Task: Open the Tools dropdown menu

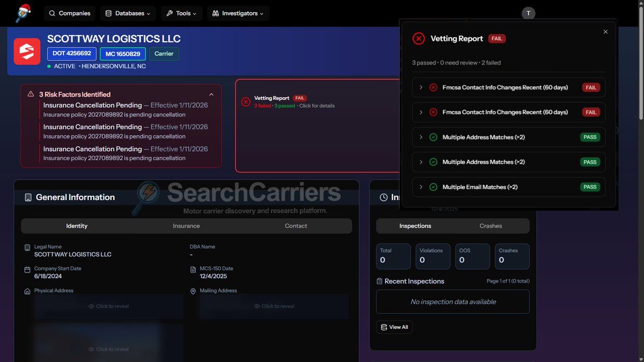Action: [181, 13]
